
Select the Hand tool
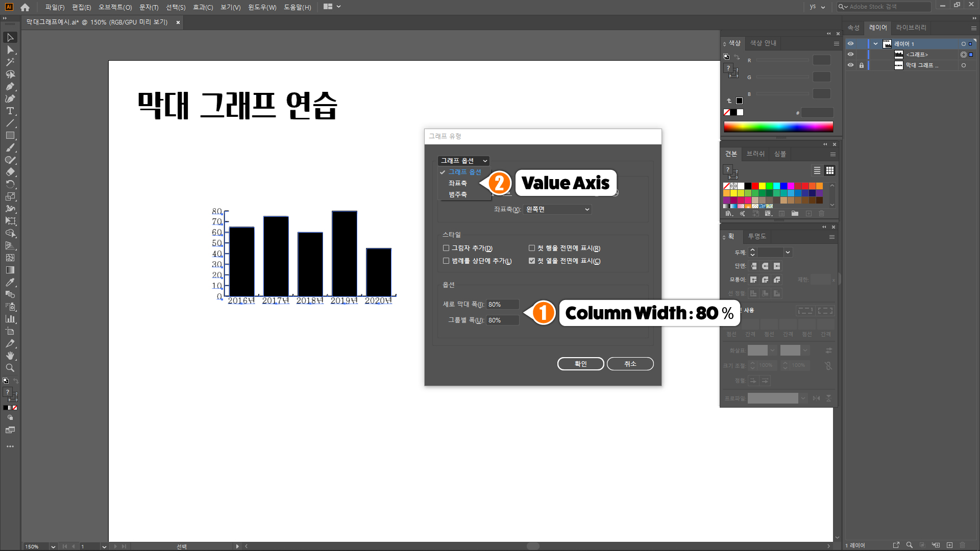(x=10, y=356)
